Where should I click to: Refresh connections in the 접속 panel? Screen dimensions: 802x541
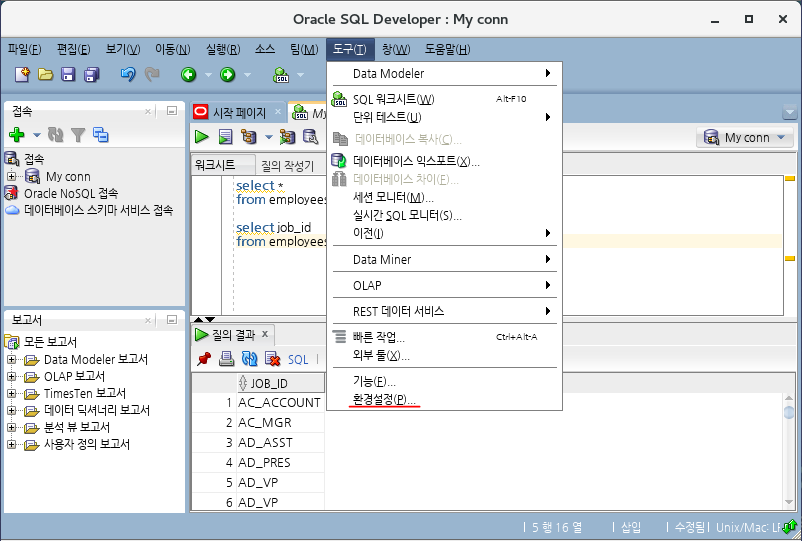click(55, 134)
